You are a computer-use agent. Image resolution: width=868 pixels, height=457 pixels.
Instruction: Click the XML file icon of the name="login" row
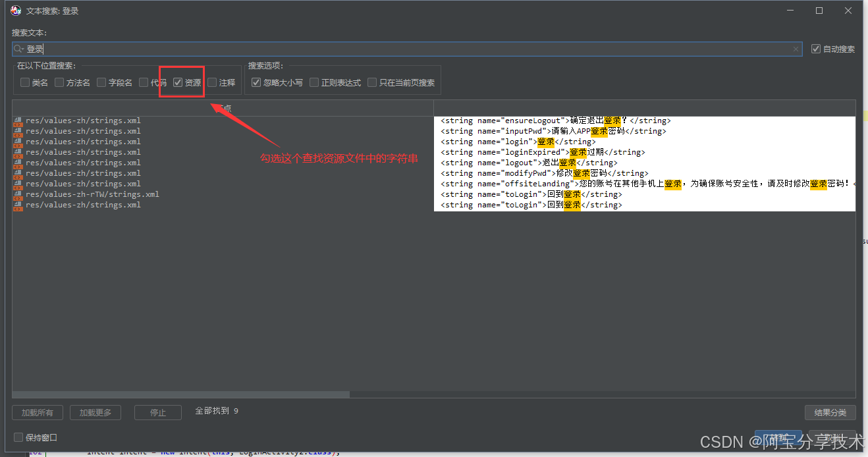18,142
